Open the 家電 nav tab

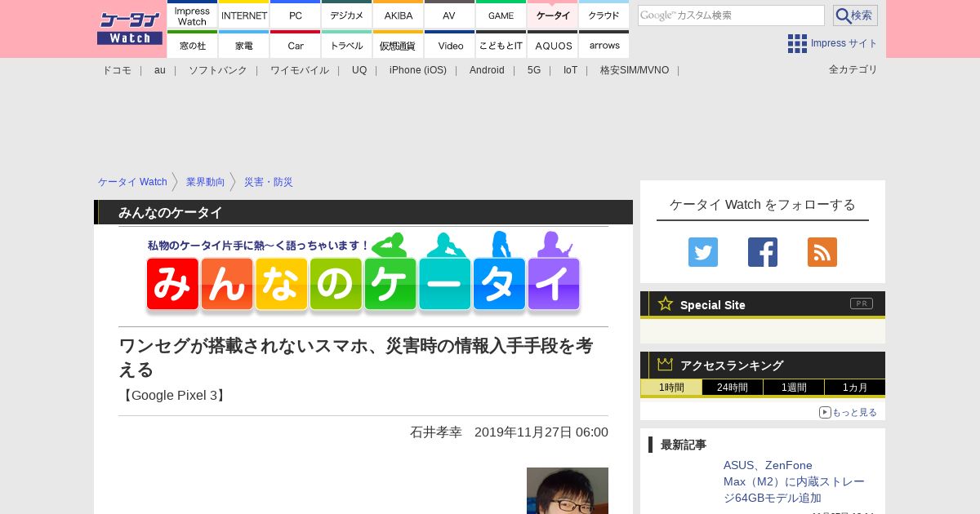click(x=244, y=45)
